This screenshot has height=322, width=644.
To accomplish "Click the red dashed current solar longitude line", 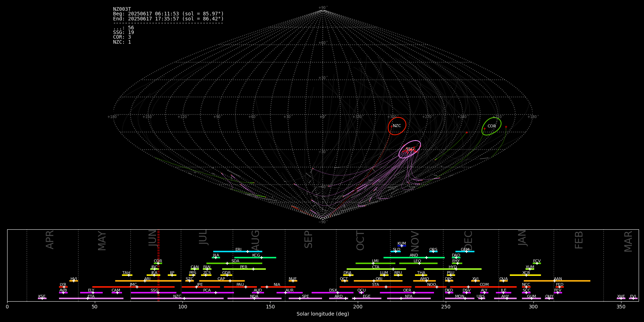I will coord(158,265).
